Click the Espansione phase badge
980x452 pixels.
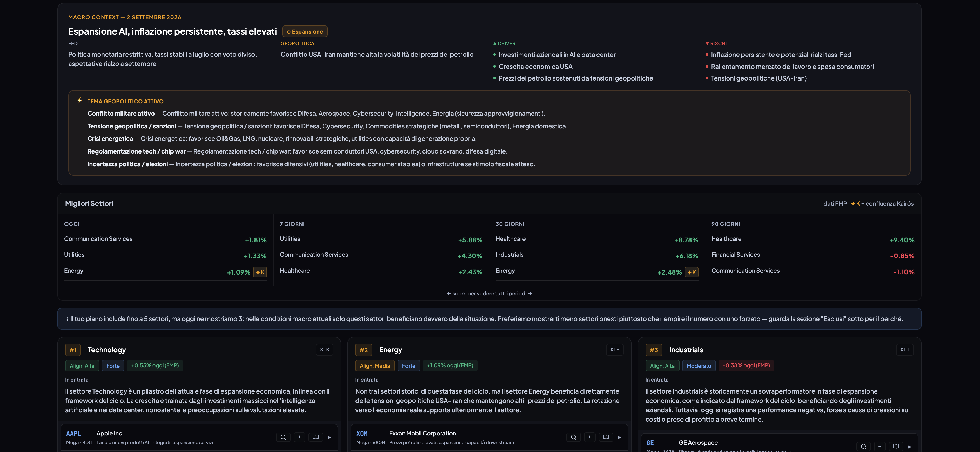point(305,32)
